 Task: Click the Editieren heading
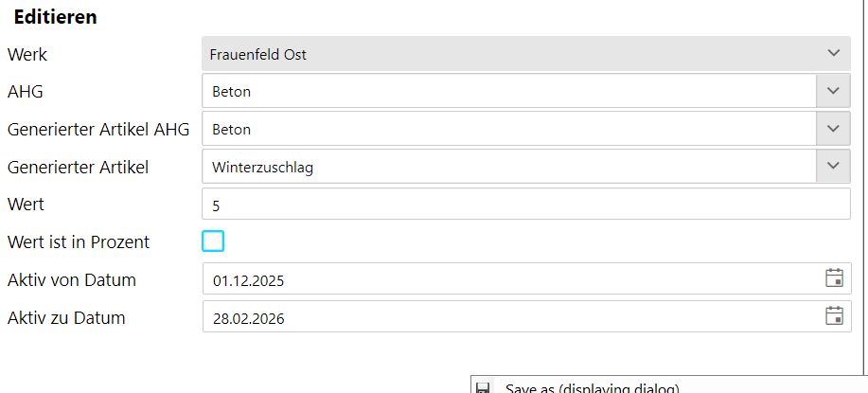[x=55, y=17]
